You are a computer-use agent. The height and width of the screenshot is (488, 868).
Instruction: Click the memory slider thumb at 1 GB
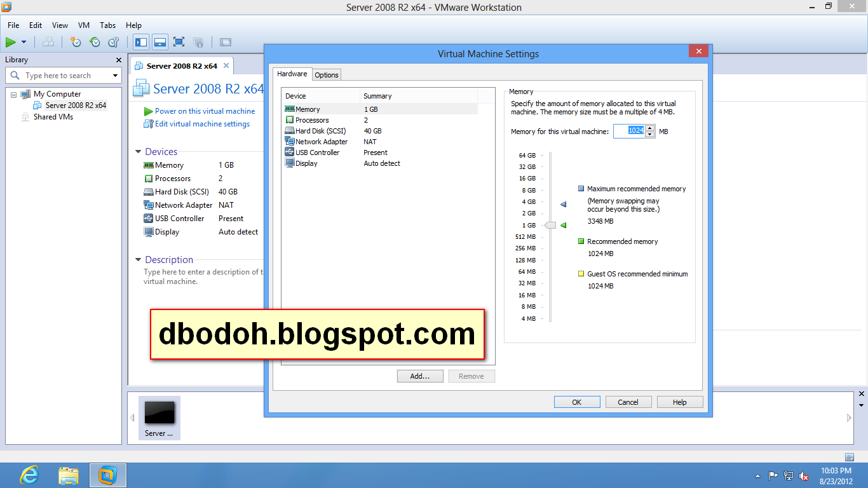(550, 225)
